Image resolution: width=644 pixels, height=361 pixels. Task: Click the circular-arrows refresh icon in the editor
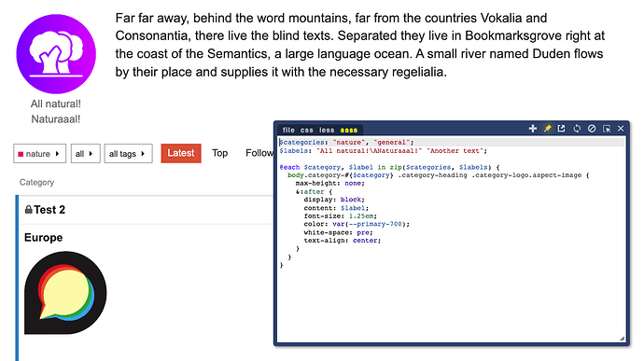[577, 129]
